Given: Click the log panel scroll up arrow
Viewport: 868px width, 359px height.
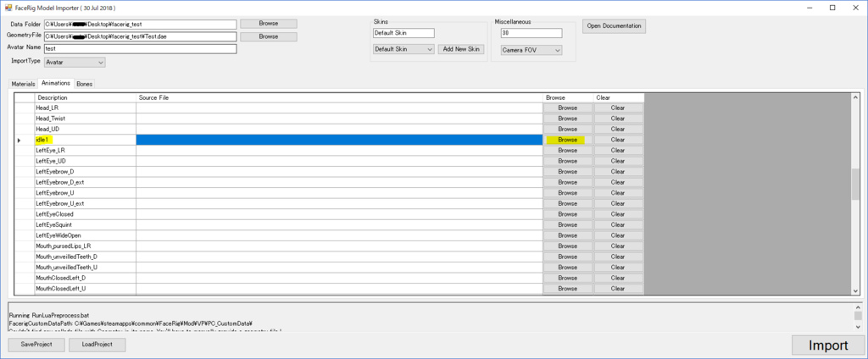Looking at the screenshot, I should click(x=858, y=307).
